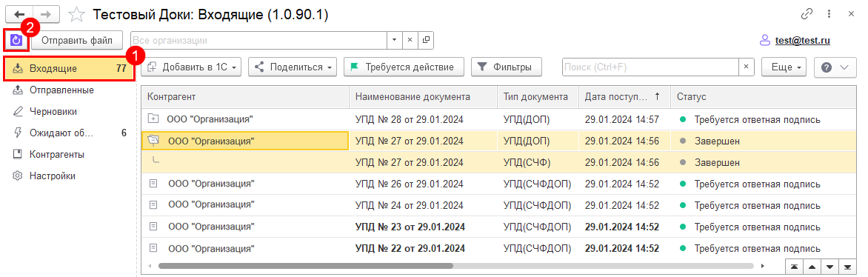The width and height of the screenshot is (868, 277).
Task: Expand the chevron next to the help icon
Action: [845, 67]
